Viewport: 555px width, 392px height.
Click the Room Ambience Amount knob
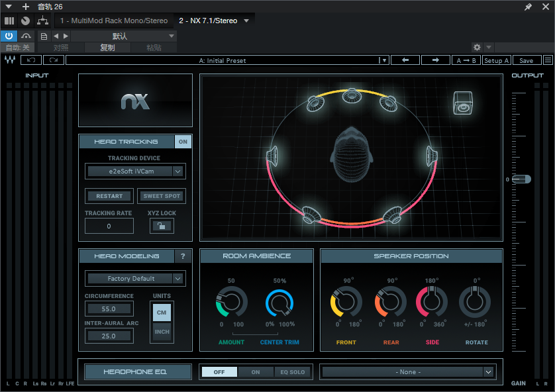(232, 302)
